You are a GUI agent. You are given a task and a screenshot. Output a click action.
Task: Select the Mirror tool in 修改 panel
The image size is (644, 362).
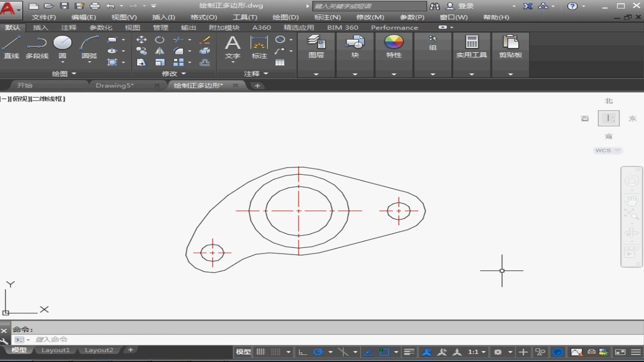[x=159, y=51]
